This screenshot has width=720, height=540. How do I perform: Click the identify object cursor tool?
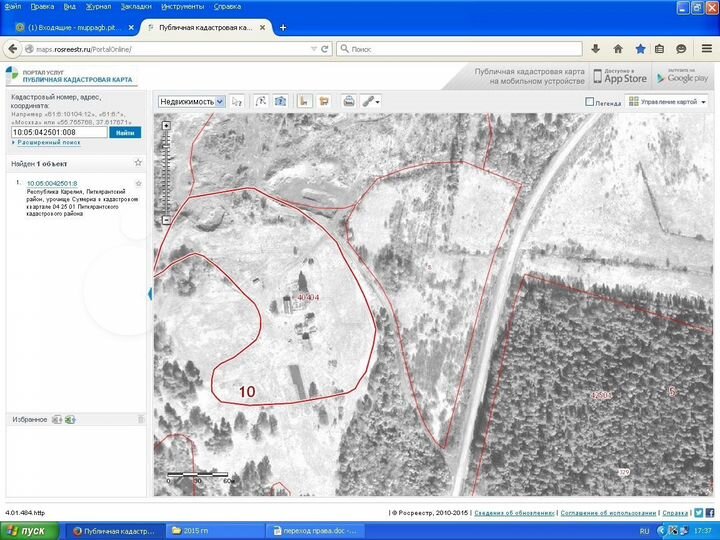[237, 101]
